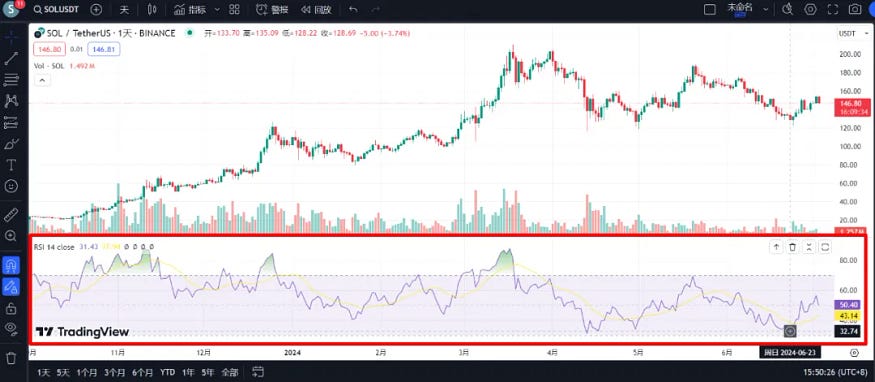
Task: Open time axis settings gear icon
Action: [x=854, y=352]
